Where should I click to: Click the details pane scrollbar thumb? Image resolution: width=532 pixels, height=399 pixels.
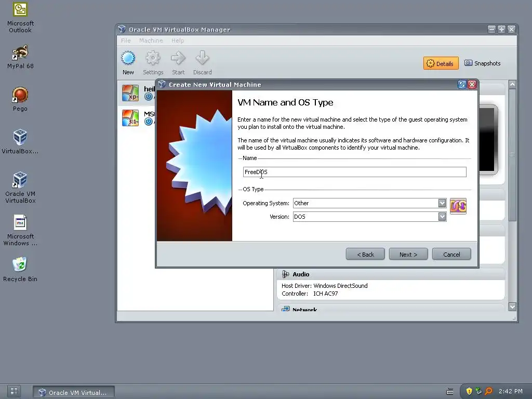pos(512,154)
